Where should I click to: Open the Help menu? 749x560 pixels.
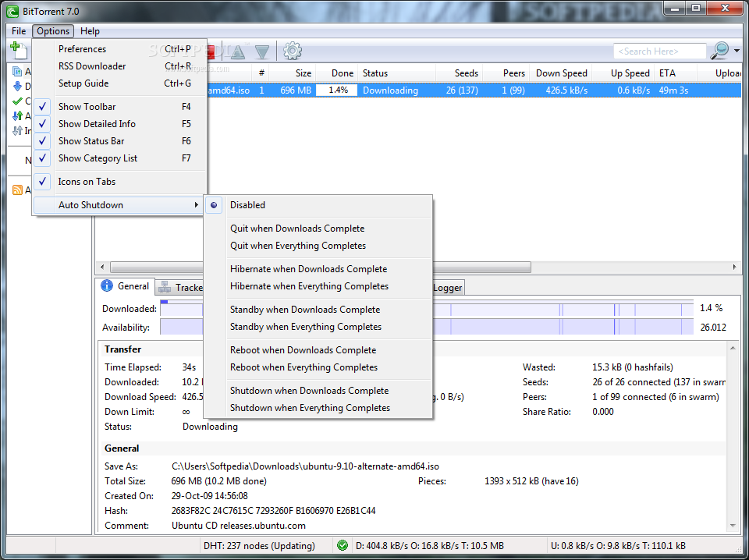[90, 31]
